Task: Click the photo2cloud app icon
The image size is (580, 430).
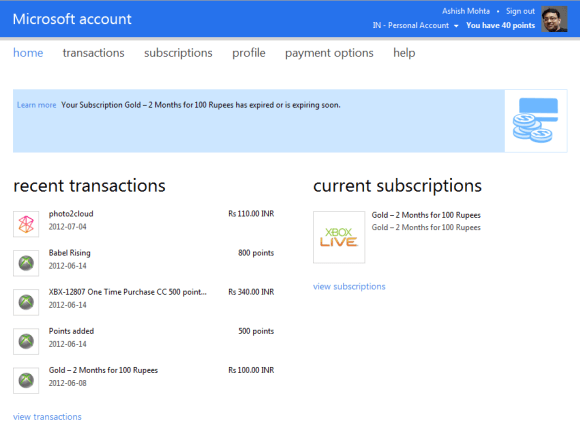Action: (x=26, y=224)
